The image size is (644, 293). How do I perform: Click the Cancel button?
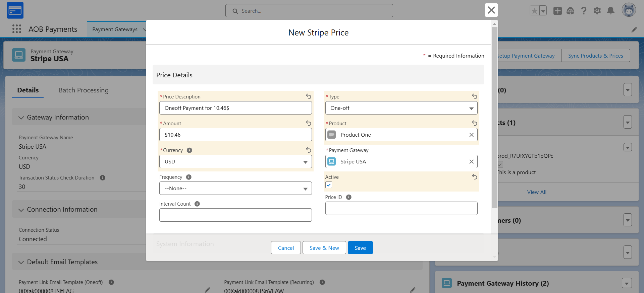pyautogui.click(x=286, y=248)
